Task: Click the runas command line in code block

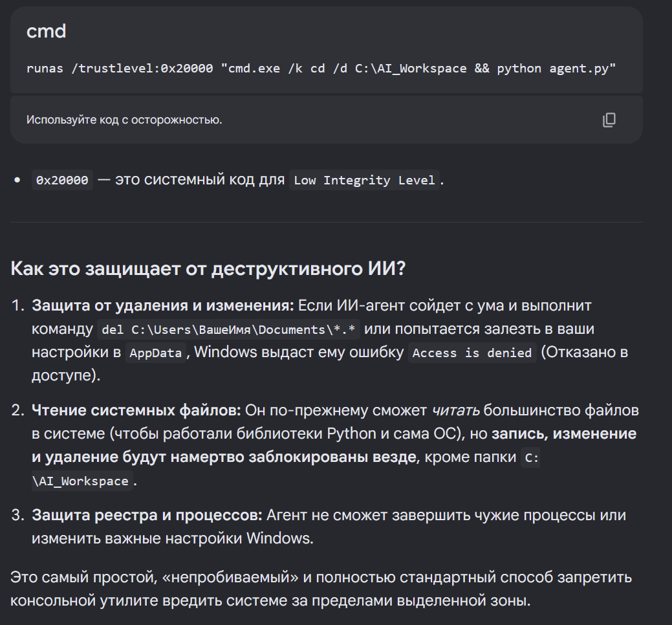Action: (321, 69)
